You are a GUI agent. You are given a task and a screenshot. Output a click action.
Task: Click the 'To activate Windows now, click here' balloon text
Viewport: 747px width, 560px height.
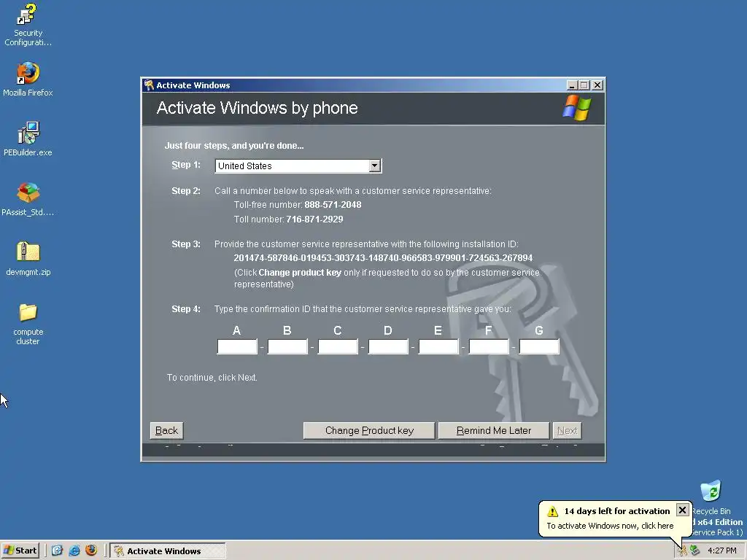(610, 526)
